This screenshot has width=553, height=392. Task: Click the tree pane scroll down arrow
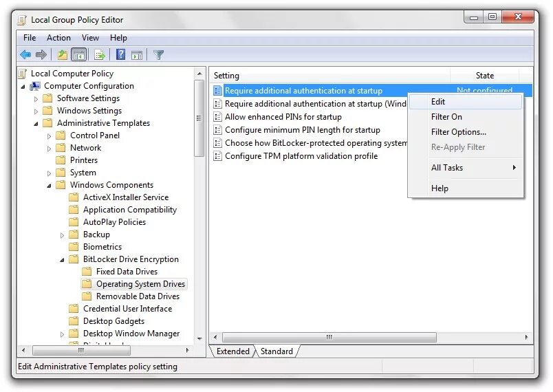[199, 338]
